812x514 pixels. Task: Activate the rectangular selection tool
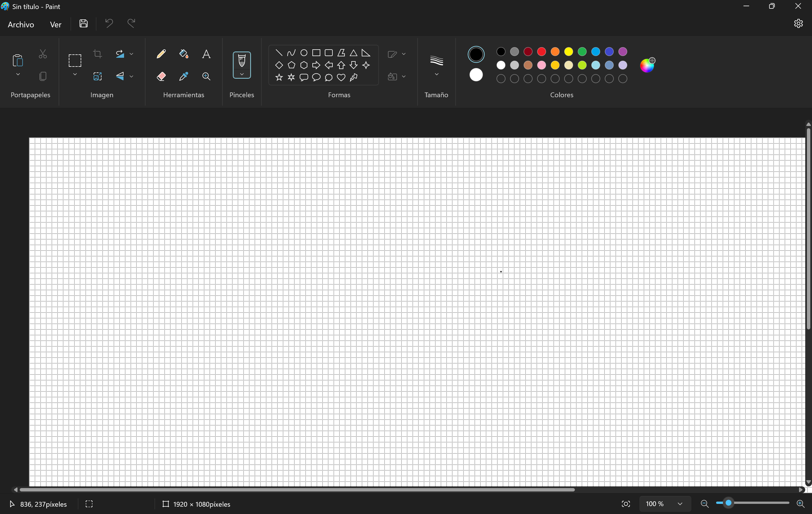click(x=74, y=60)
